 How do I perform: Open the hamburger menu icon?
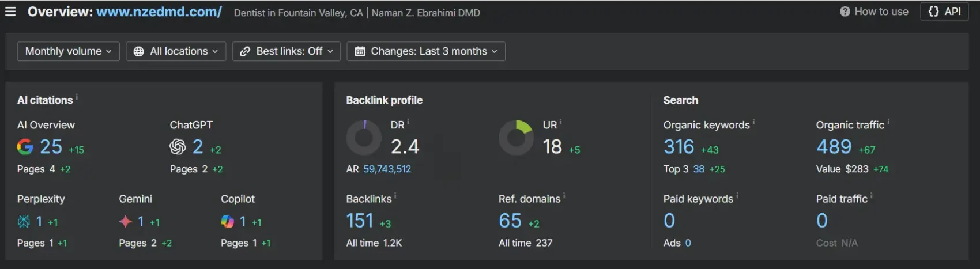click(x=10, y=12)
